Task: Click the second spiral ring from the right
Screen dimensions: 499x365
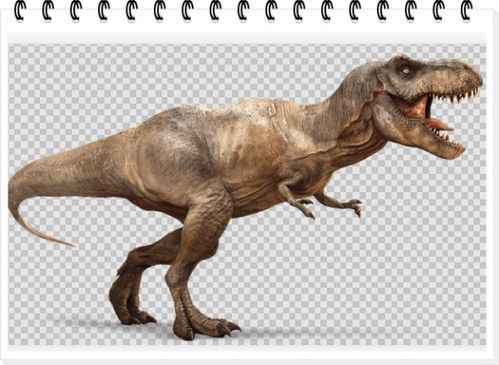Action: click(x=439, y=10)
